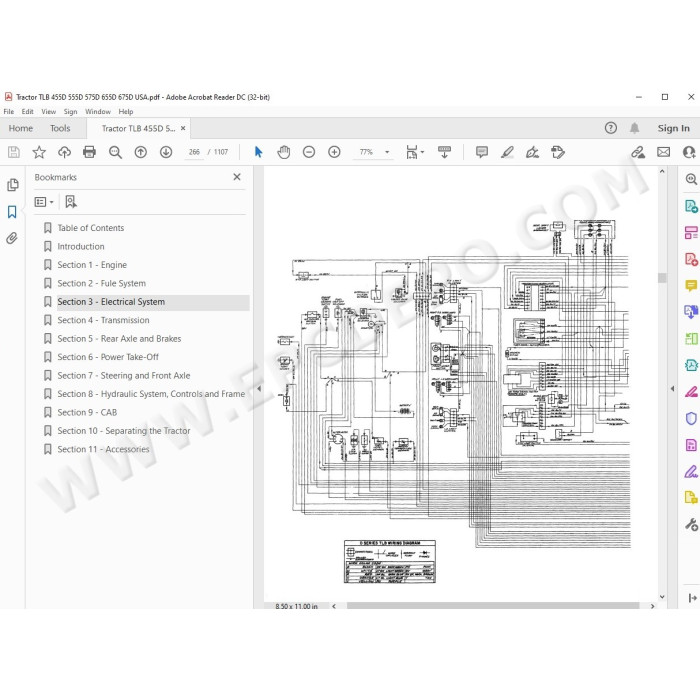Open the View menu
This screenshot has height=700, width=700.
click(x=49, y=112)
